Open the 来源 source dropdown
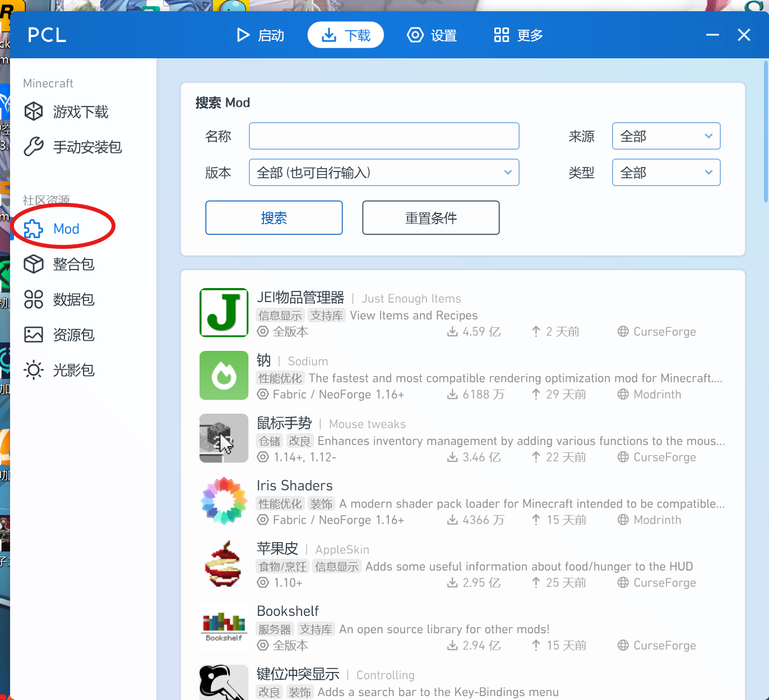The image size is (769, 700). (666, 136)
